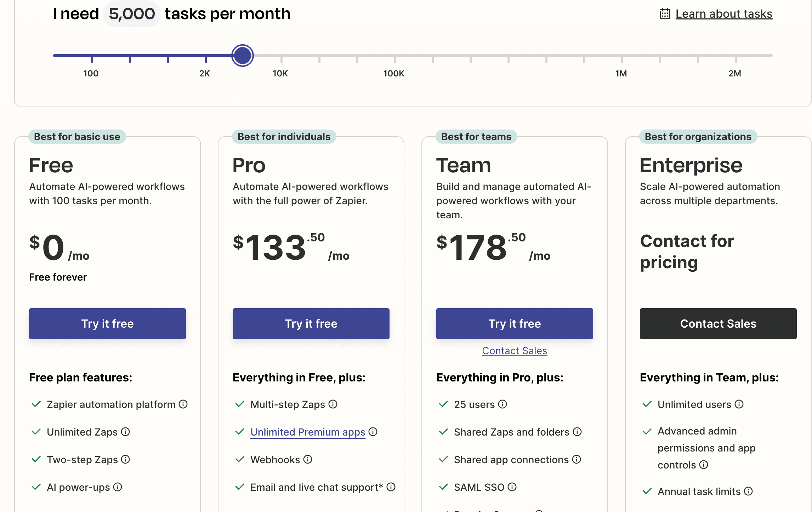
Task: Click 'Everything in Free, plus:' heading
Action: coord(299,378)
